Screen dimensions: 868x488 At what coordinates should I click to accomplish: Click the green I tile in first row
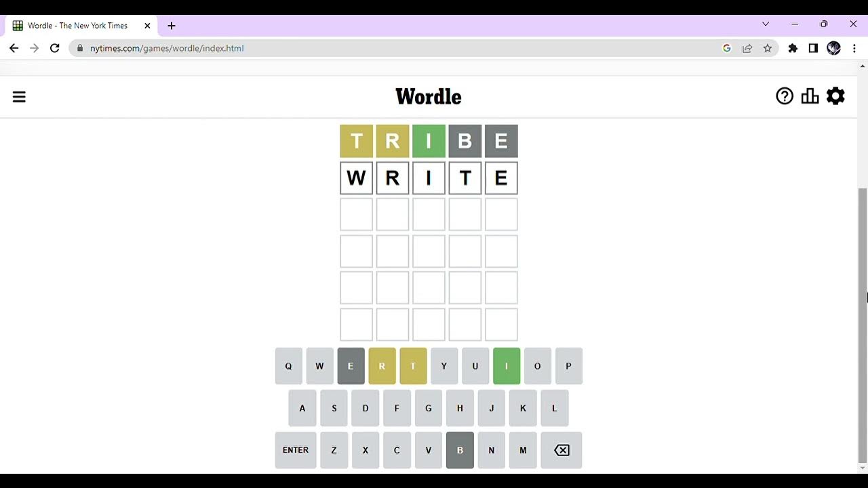click(x=429, y=141)
